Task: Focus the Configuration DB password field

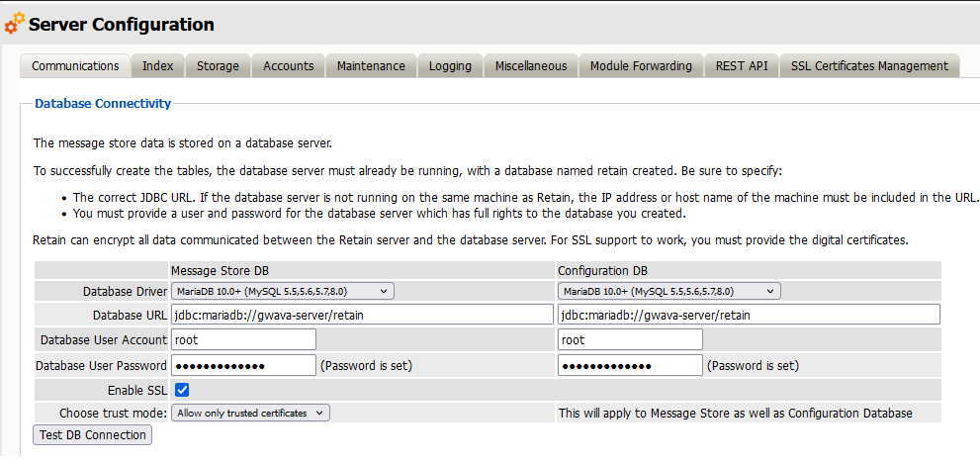Action: click(630, 365)
